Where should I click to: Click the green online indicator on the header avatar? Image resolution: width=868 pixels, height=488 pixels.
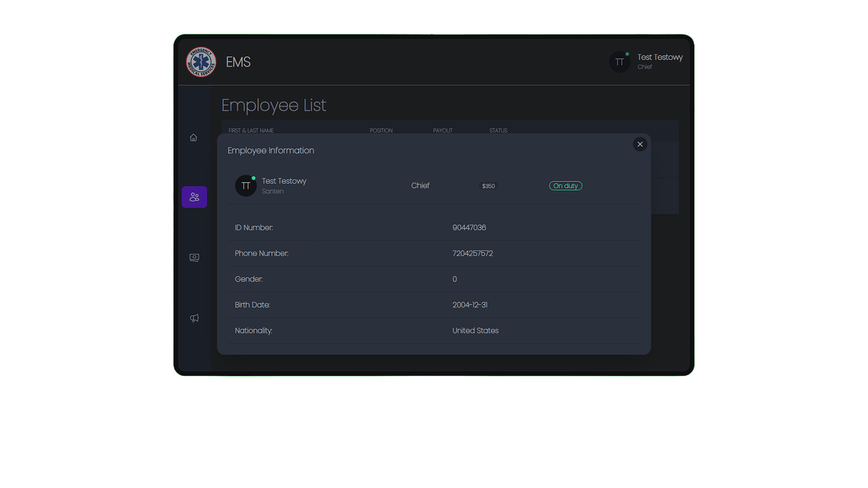tap(628, 53)
